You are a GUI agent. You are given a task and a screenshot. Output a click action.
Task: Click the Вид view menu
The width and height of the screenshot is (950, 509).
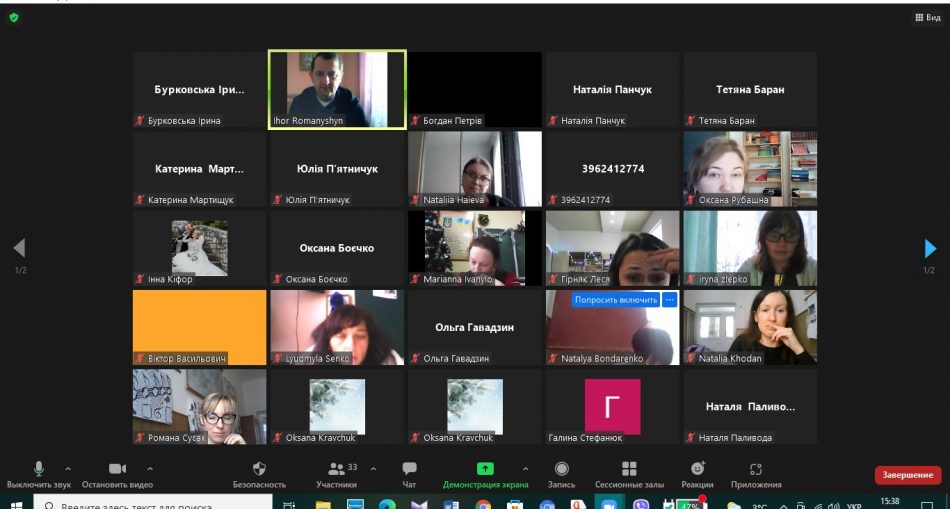925,17
